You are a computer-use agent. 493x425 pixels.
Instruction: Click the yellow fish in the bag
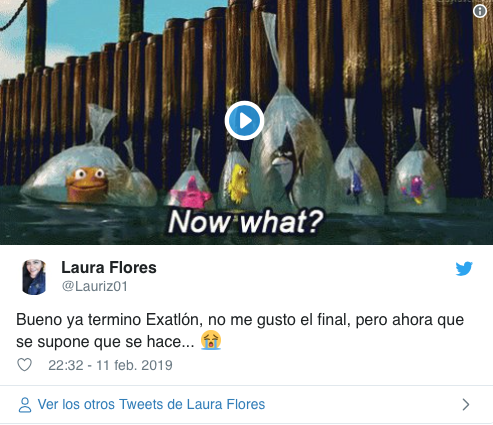point(238,183)
